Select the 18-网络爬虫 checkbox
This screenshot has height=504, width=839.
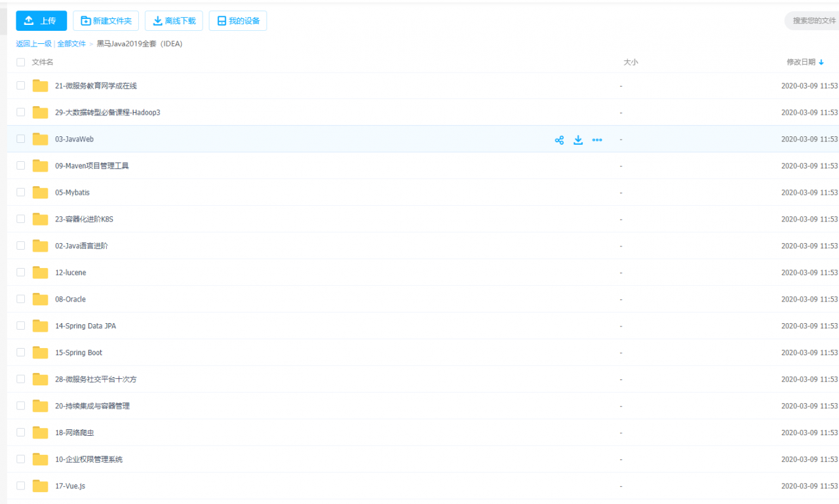tap(20, 432)
